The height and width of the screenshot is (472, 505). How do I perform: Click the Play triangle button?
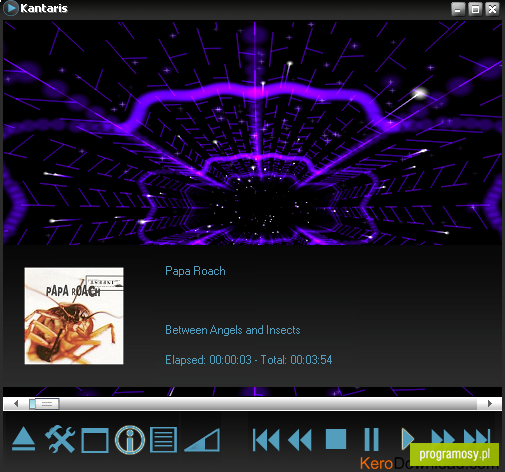(407, 439)
